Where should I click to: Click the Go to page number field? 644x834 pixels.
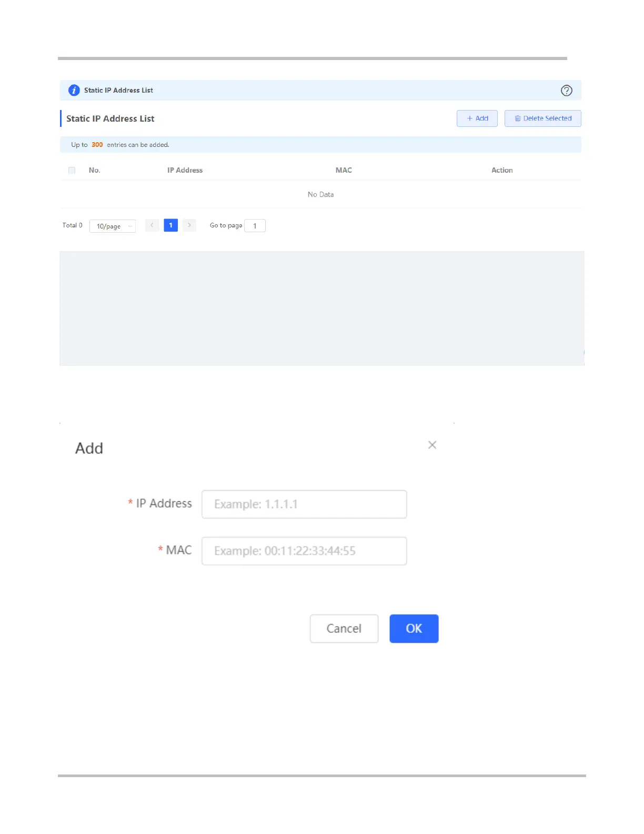pyautogui.click(x=255, y=226)
